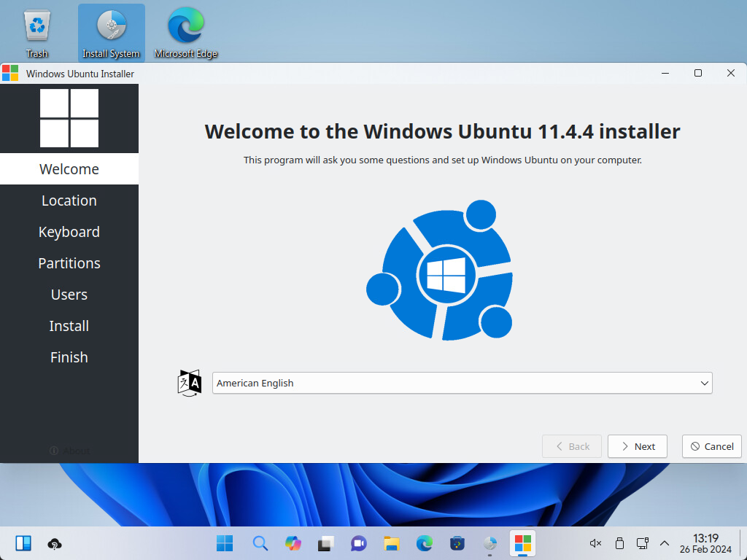
Task: Open the American English language dropdown
Action: pyautogui.click(x=462, y=383)
